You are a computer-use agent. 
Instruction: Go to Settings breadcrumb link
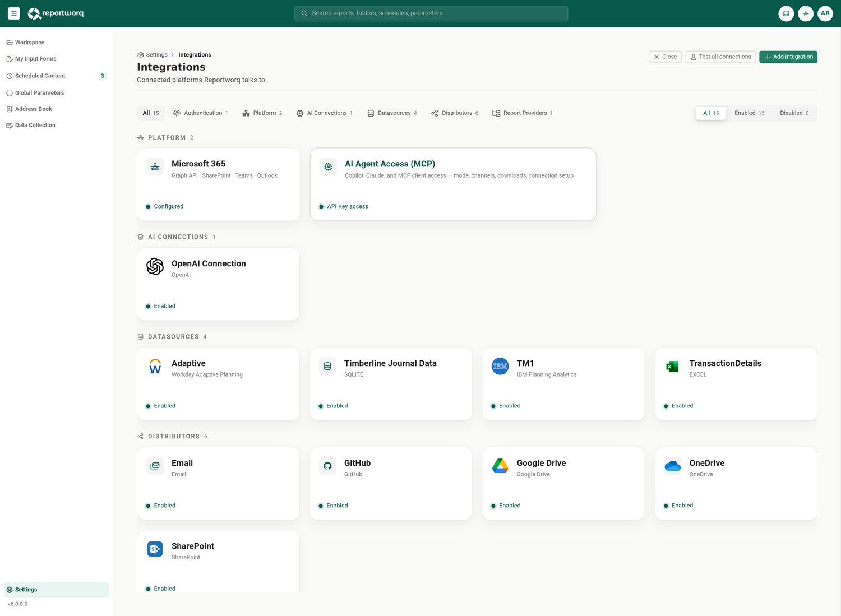tap(156, 55)
